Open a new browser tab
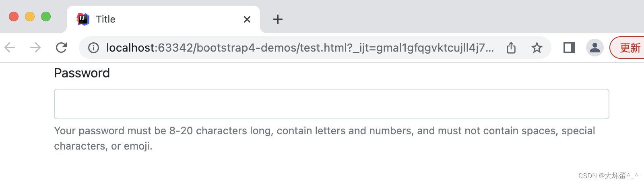The image size is (644, 183). click(x=278, y=19)
